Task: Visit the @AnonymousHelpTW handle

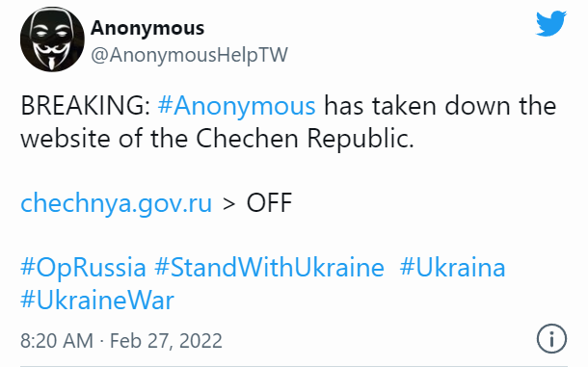Action: (189, 56)
